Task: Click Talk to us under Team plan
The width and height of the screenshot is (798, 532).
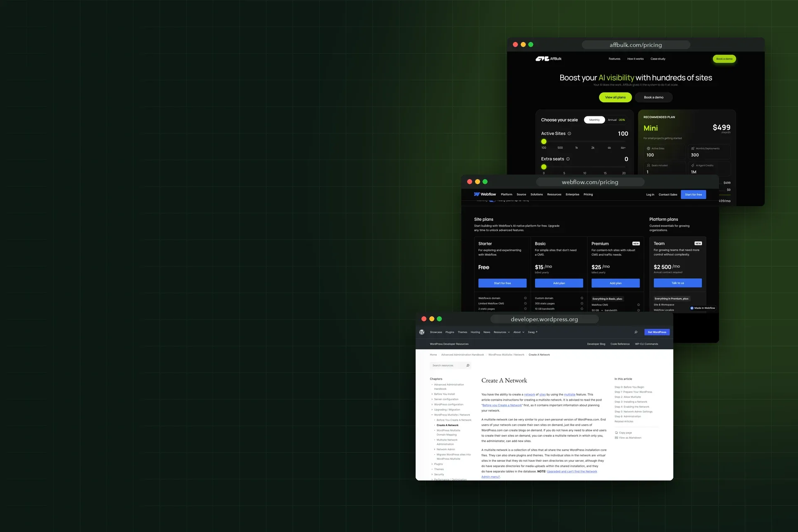Action: pyautogui.click(x=678, y=283)
